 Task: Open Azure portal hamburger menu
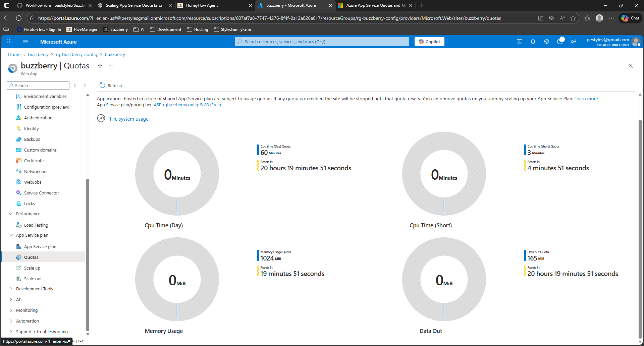tap(25, 42)
